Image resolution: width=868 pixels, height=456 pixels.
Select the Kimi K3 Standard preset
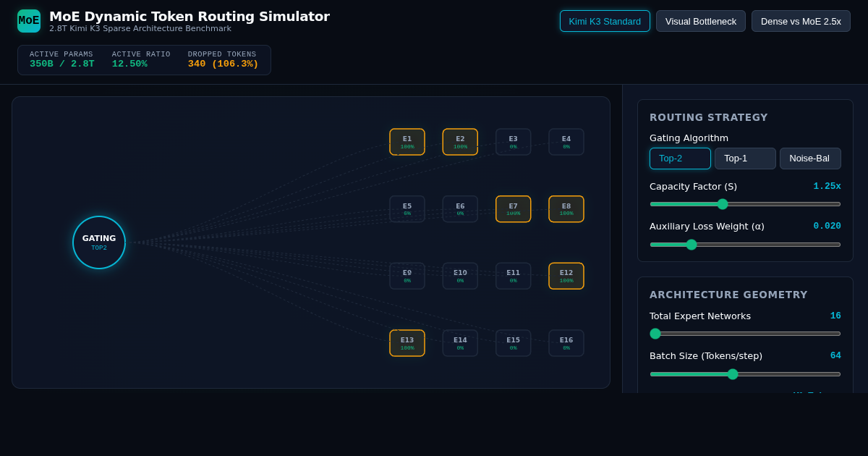point(605,21)
